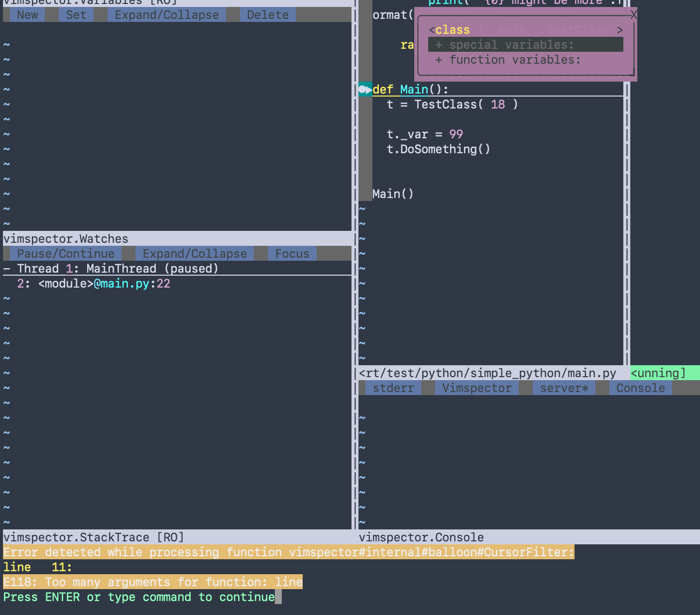Click the breakpoint circle beside def Main
The image size is (700, 615).
pyautogui.click(x=363, y=90)
